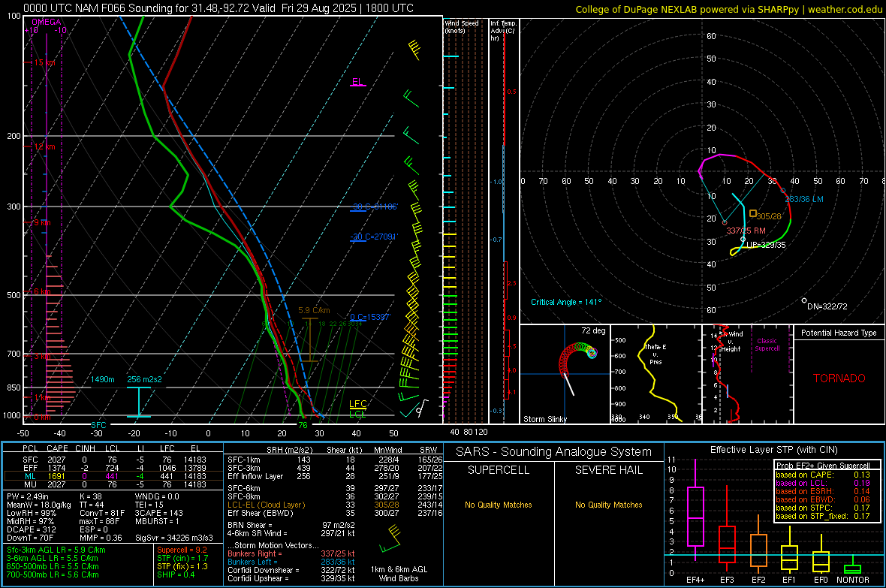The width and height of the screenshot is (886, 588).
Task: Select the EFF parcel row in the CAPE table
Action: coord(113,468)
